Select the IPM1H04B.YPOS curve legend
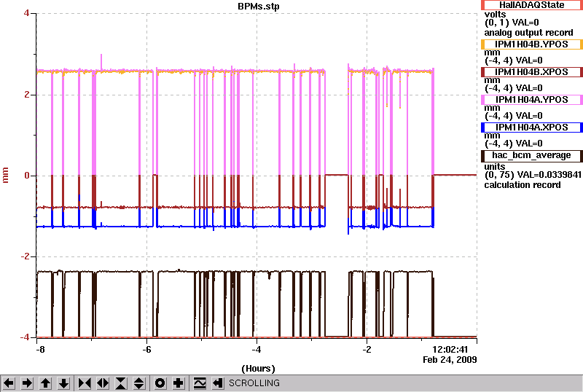Screen dimensions: 583x392 tap(532, 44)
